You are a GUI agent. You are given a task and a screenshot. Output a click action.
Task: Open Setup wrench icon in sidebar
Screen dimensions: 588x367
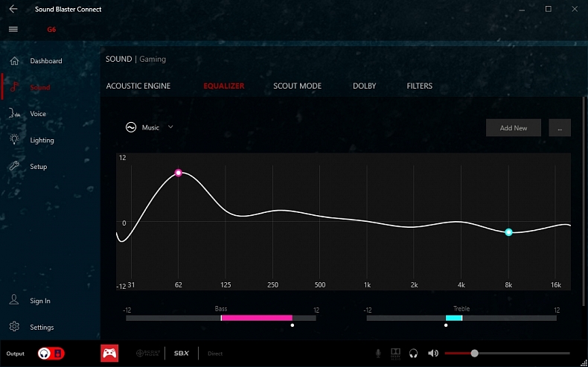(x=14, y=166)
